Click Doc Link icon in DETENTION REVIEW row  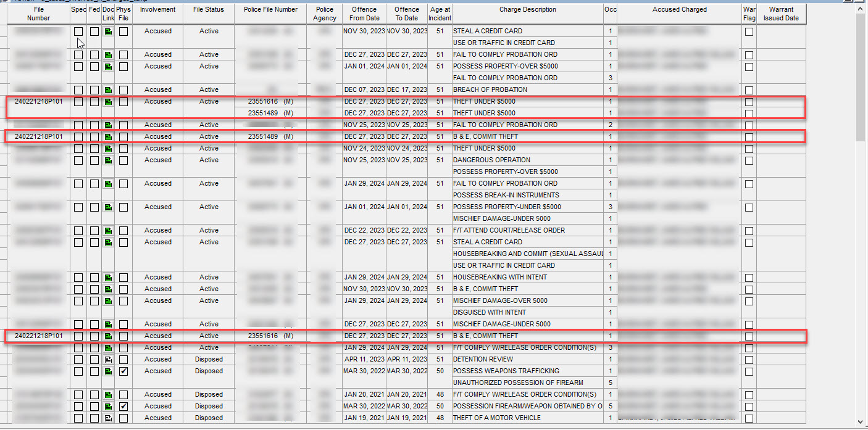pyautogui.click(x=108, y=360)
